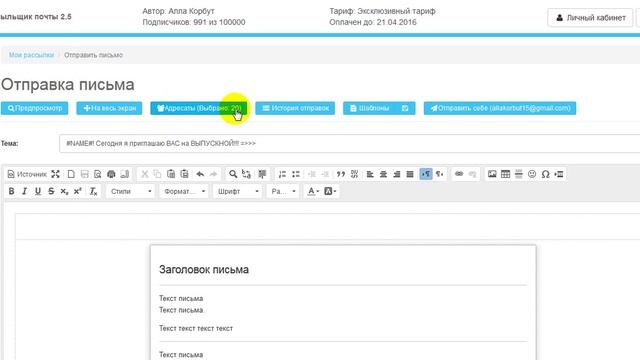Align text to the right
Viewport: 640px width, 360px height.
point(397,174)
